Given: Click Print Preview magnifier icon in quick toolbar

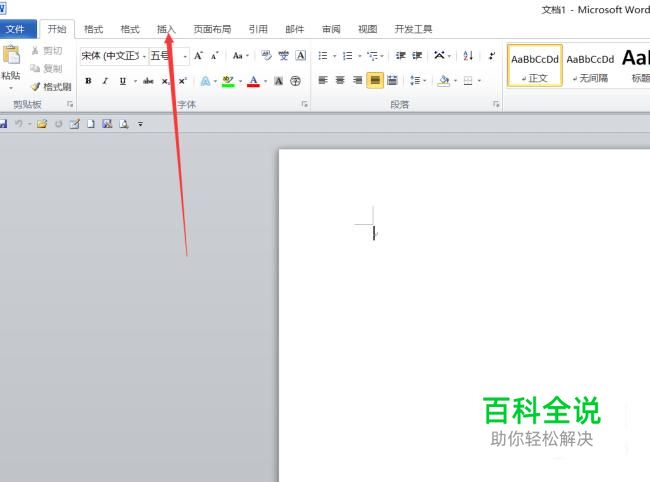Looking at the screenshot, I should click(124, 124).
